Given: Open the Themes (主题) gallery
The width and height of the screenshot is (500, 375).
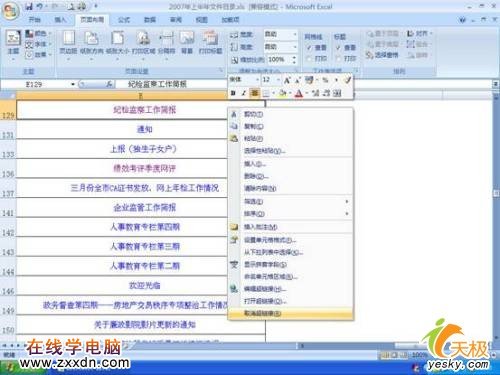Looking at the screenshot, I should pos(13,45).
